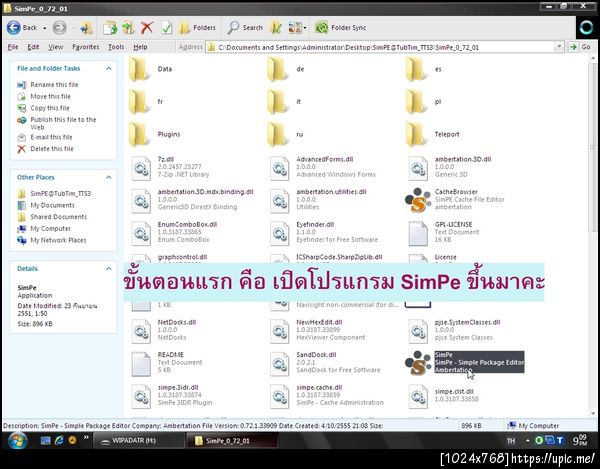This screenshot has height=469, width=600.
Task: Collapse the Other Places panel
Action: [x=109, y=178]
